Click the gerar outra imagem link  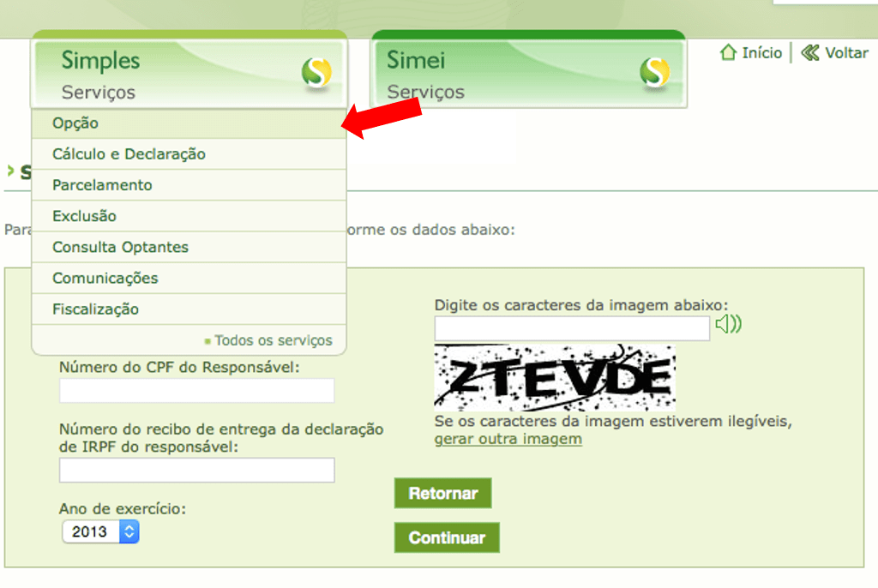(x=508, y=439)
